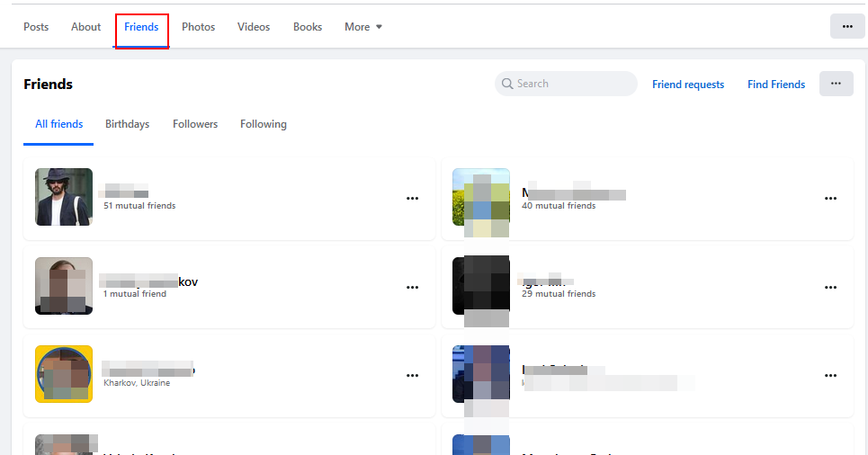Select the Friends profile tab

(x=141, y=27)
